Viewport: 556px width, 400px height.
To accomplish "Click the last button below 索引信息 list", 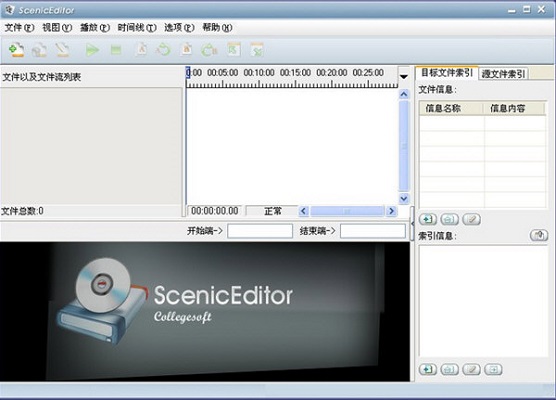I will tap(493, 370).
